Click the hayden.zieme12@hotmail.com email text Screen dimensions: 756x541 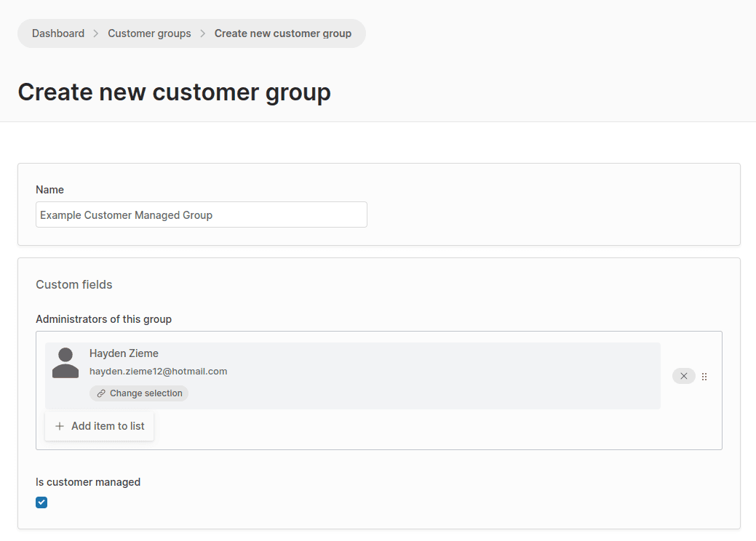point(158,372)
